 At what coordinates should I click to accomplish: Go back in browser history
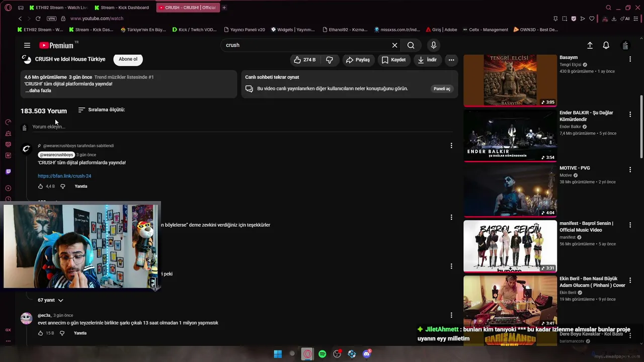[20, 19]
